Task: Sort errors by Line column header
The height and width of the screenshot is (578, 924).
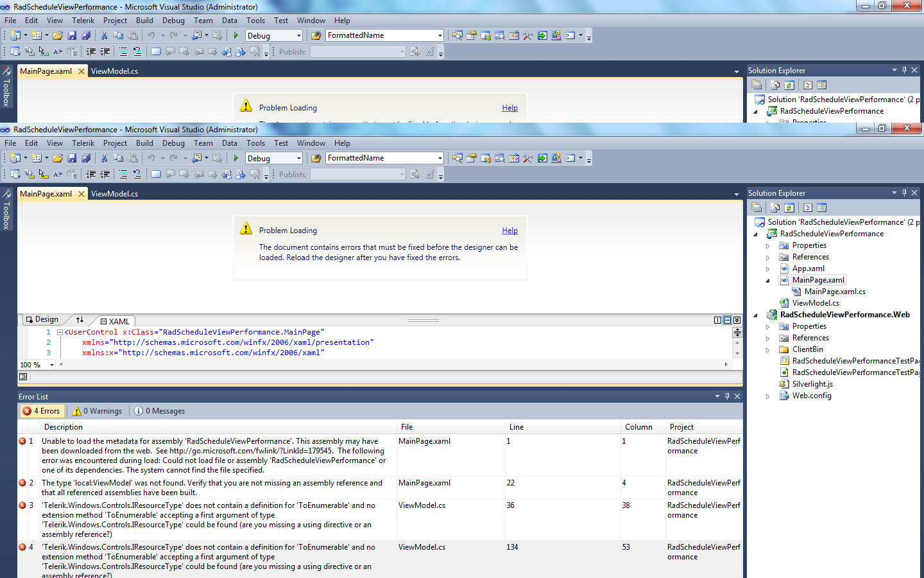Action: pyautogui.click(x=562, y=427)
